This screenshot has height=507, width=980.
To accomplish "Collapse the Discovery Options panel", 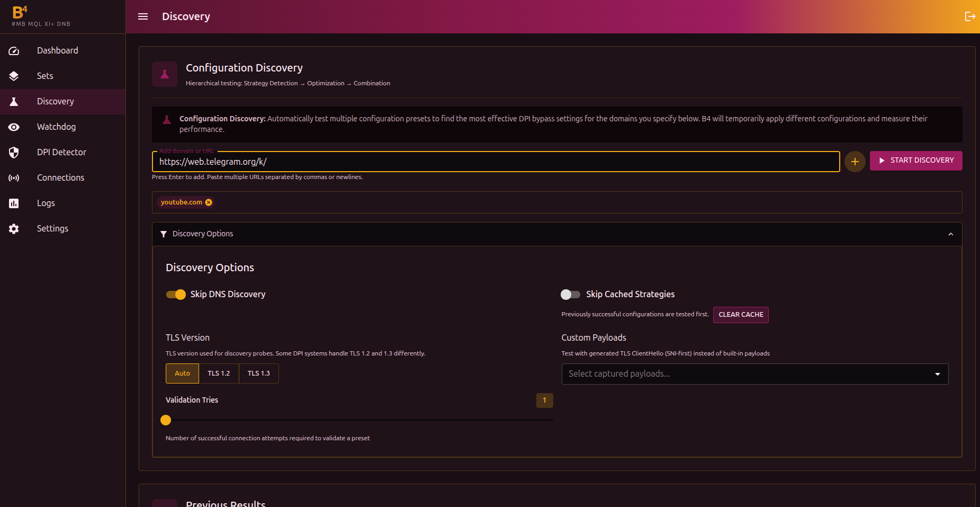I will click(950, 234).
